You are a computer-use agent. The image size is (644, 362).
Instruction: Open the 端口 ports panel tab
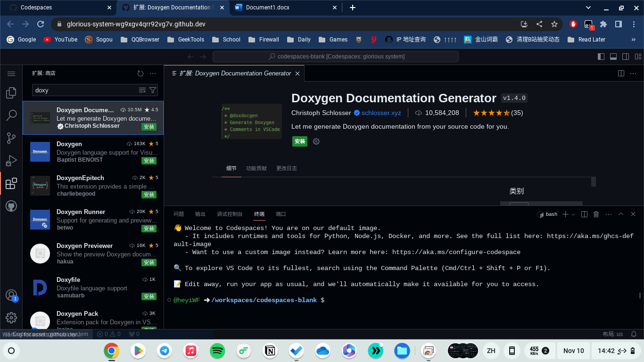tap(281, 214)
